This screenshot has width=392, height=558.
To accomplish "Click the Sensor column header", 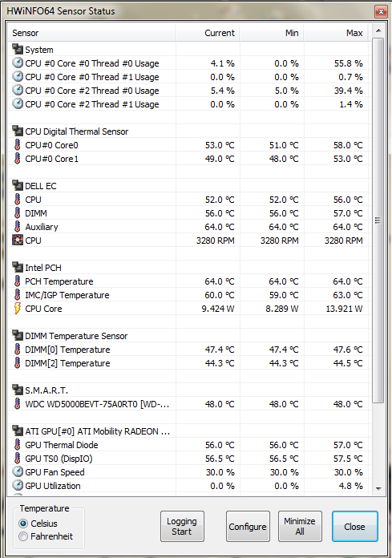I will [x=91, y=33].
